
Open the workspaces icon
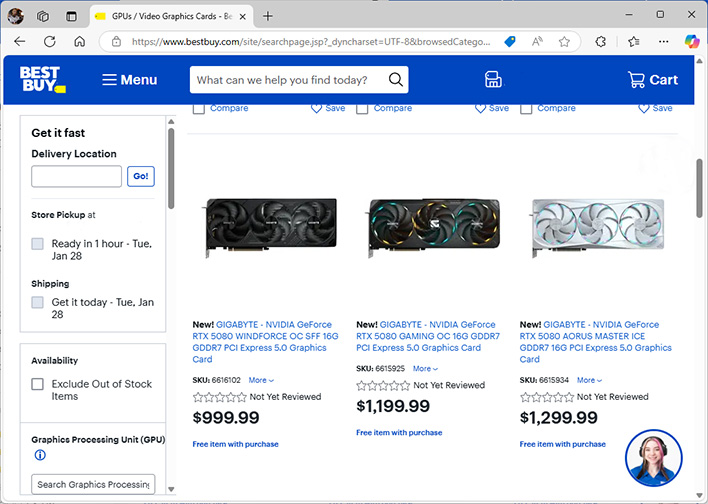43,16
